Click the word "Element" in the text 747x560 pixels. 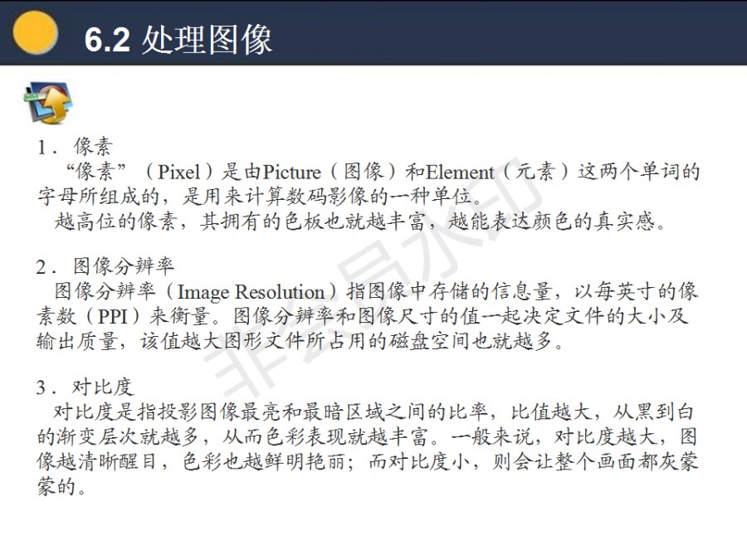point(460,172)
